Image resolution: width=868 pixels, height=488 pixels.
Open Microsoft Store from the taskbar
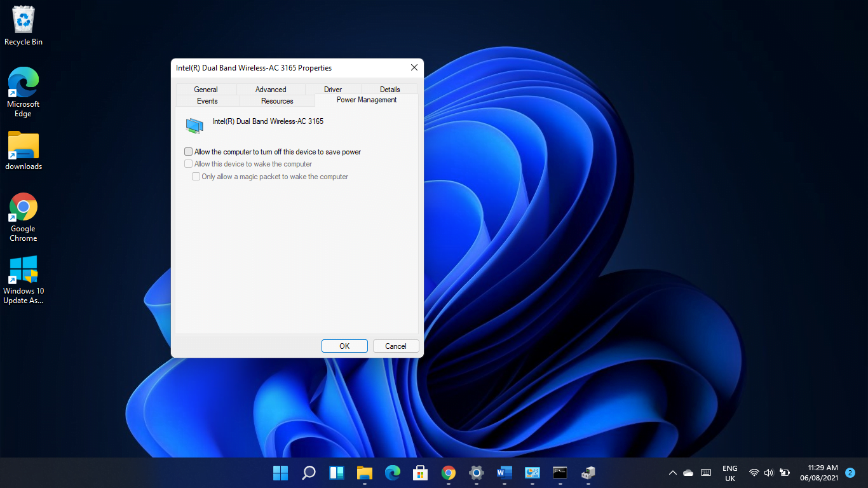[x=420, y=473]
